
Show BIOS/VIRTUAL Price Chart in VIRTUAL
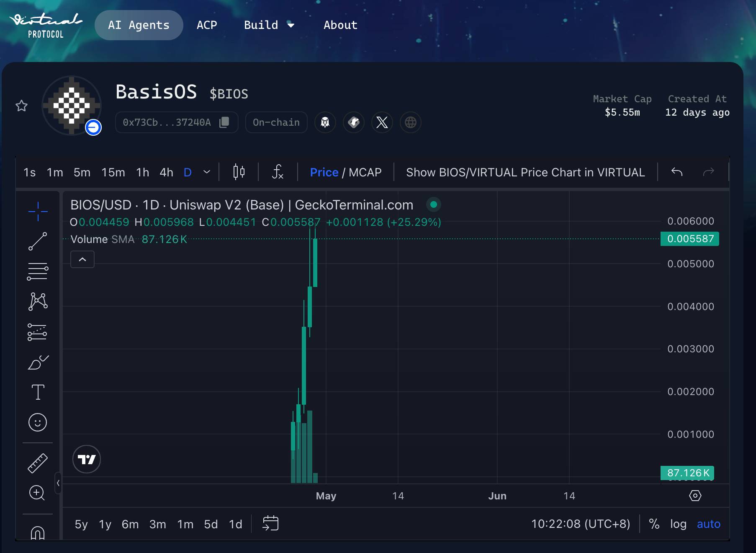[525, 172]
